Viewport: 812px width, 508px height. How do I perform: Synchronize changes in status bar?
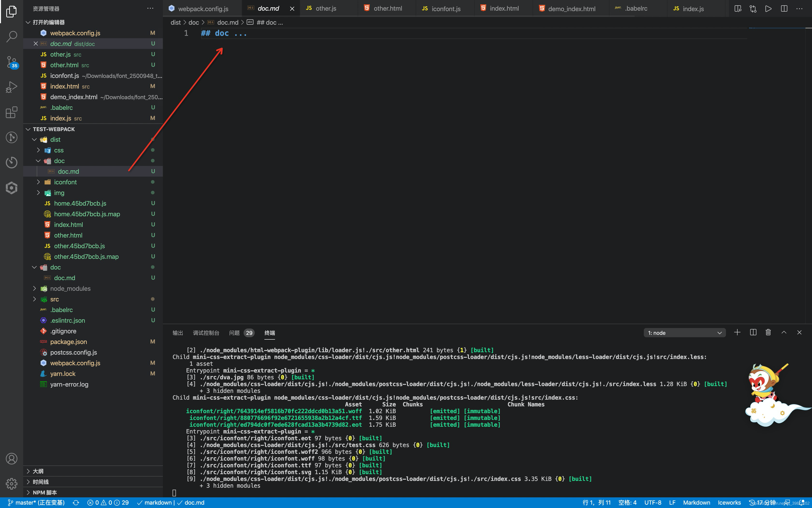pyautogui.click(x=76, y=503)
